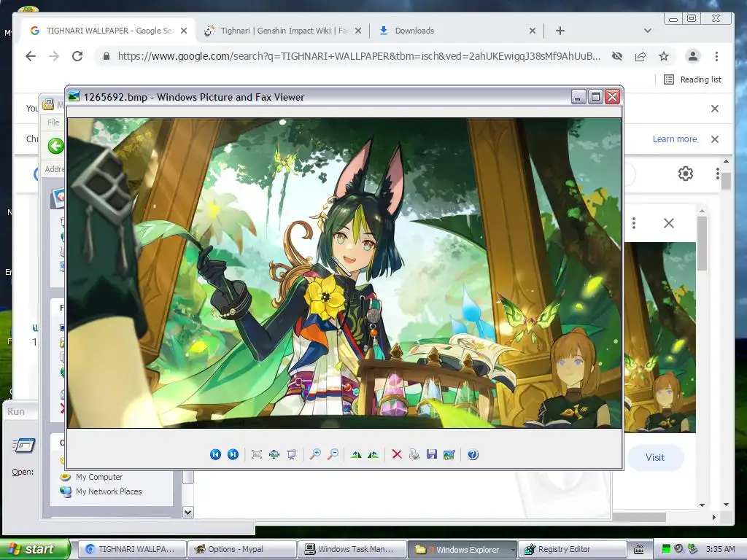Viewport: 747px width, 560px height.
Task: Switch to TIGHNARI WALLPAPER Google Search tab
Action: point(109,31)
